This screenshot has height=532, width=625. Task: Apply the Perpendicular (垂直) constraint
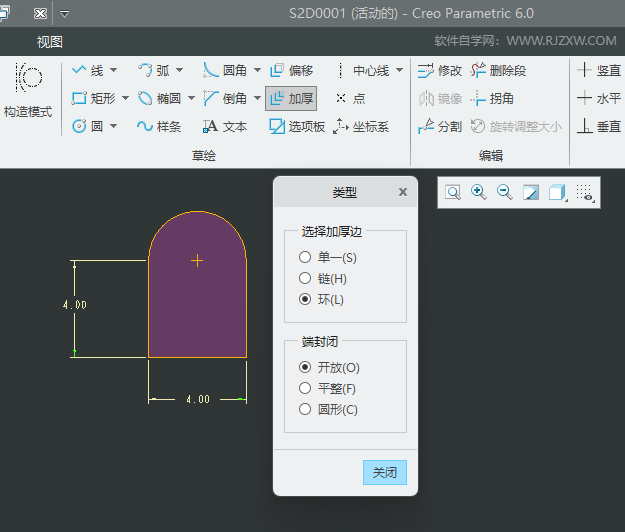599,126
